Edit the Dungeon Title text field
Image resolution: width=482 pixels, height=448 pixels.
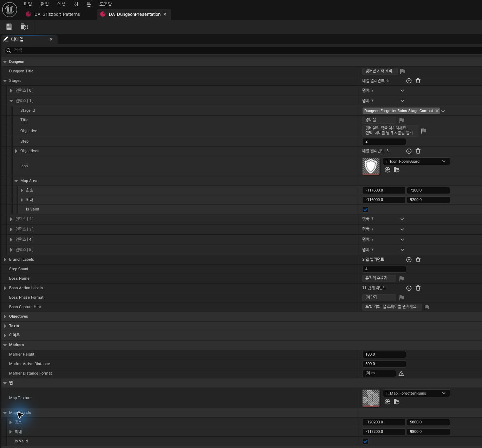[380, 71]
